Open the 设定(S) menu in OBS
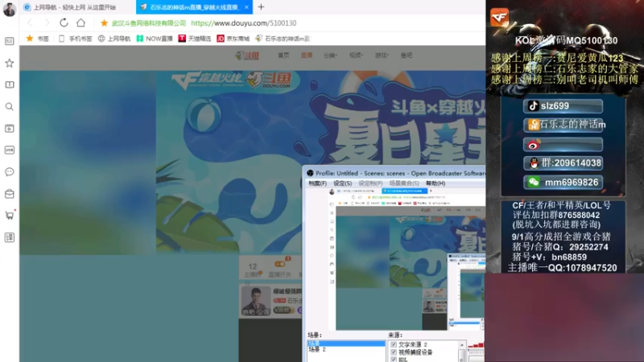644x362 pixels. 343,183
